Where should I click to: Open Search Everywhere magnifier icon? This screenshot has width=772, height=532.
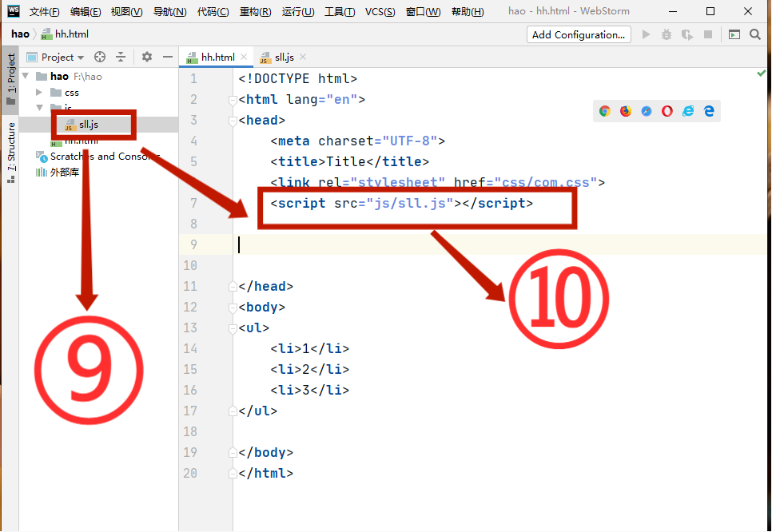[x=754, y=34]
